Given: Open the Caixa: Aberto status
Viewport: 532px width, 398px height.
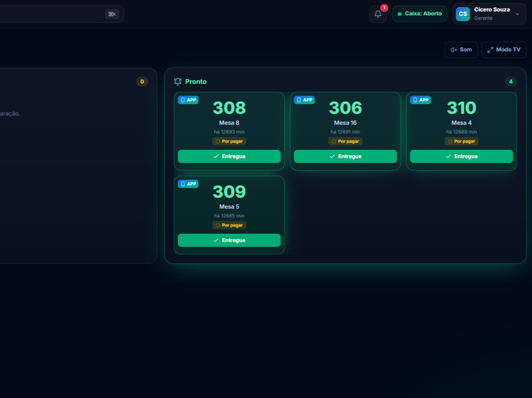Looking at the screenshot, I should [420, 14].
